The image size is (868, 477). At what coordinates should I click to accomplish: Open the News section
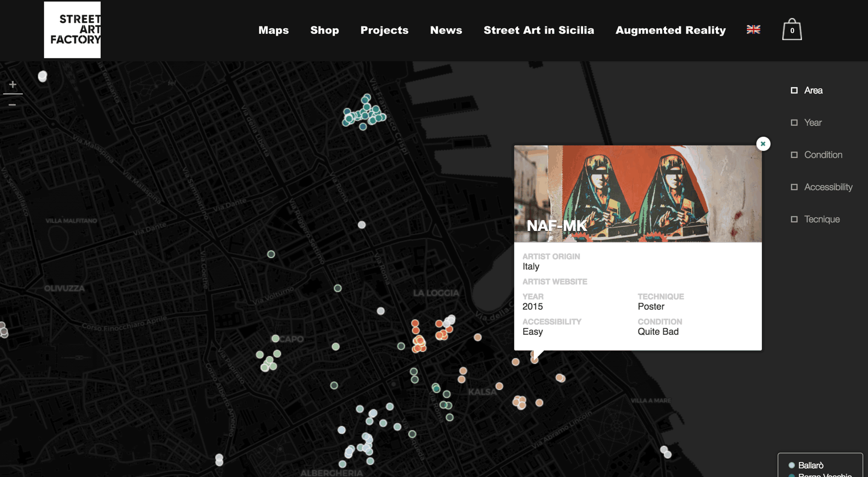click(446, 30)
